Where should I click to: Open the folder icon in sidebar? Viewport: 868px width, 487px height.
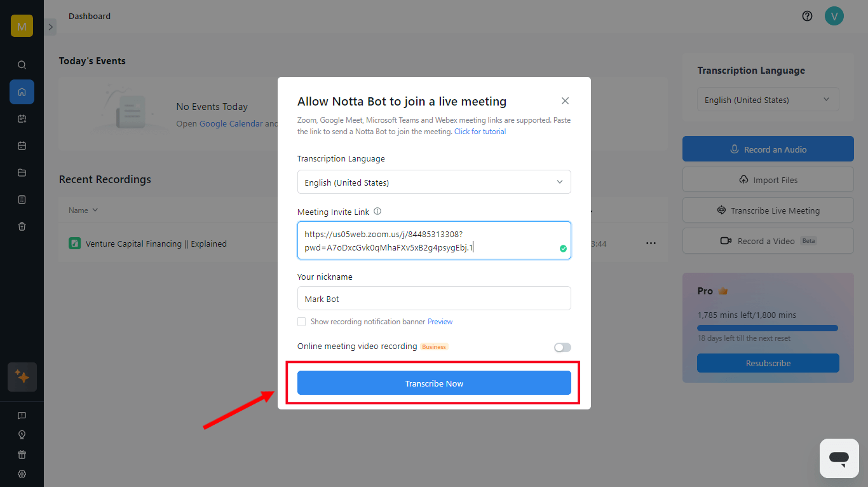tap(22, 172)
